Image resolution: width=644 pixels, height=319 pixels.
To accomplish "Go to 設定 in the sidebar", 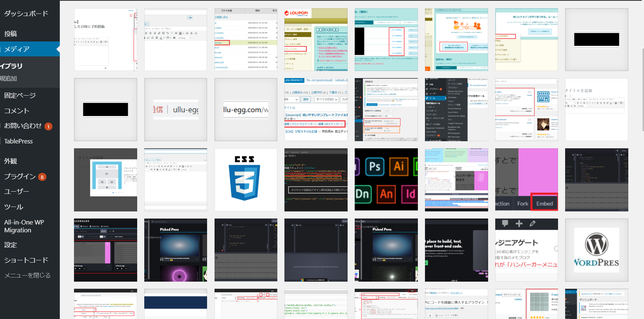I will pyautogui.click(x=10, y=245).
